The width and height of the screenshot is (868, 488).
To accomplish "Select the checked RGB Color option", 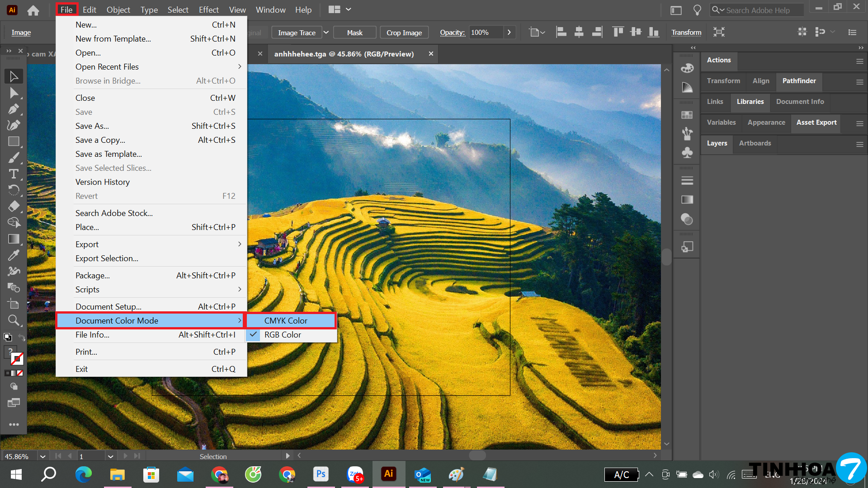I will click(x=283, y=335).
